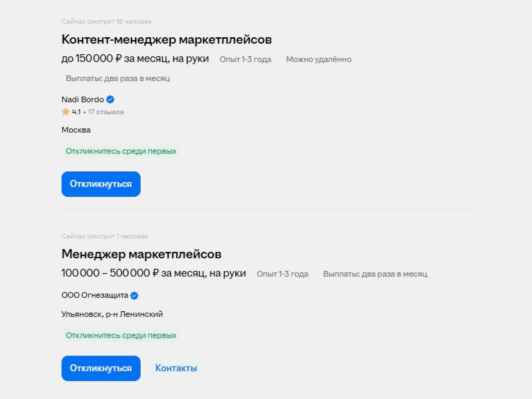
Task: Click the Ульяновск, р-н Ленинский location
Action: (x=112, y=314)
